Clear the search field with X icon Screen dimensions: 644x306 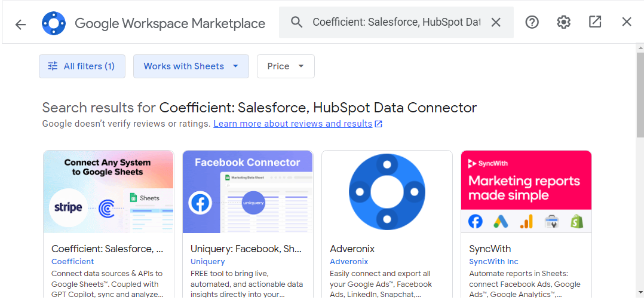click(496, 23)
